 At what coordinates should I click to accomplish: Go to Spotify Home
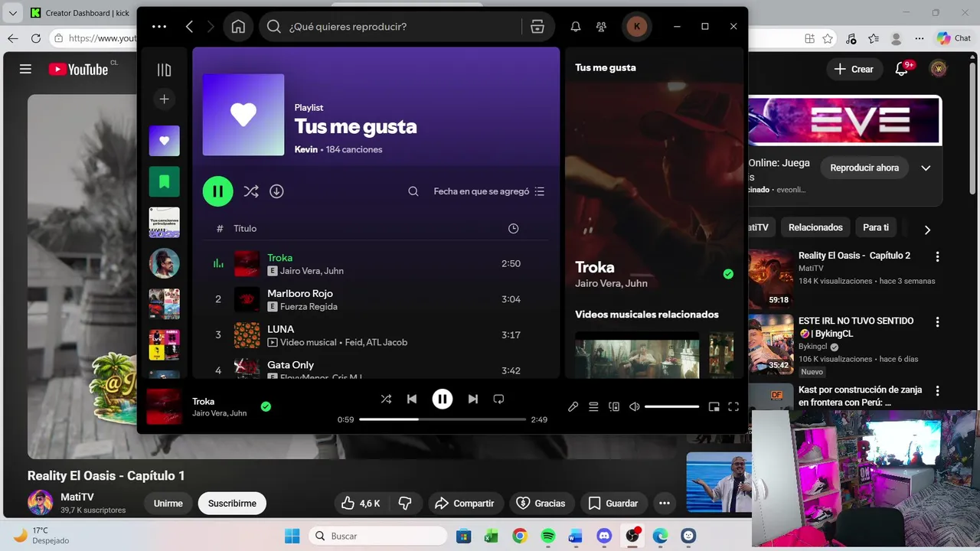coord(238,27)
